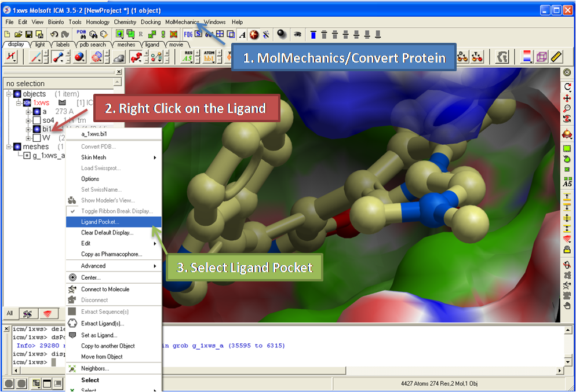The image size is (576, 392).
Task: Click the dotted surface mesh icon
Action: coord(97,57)
